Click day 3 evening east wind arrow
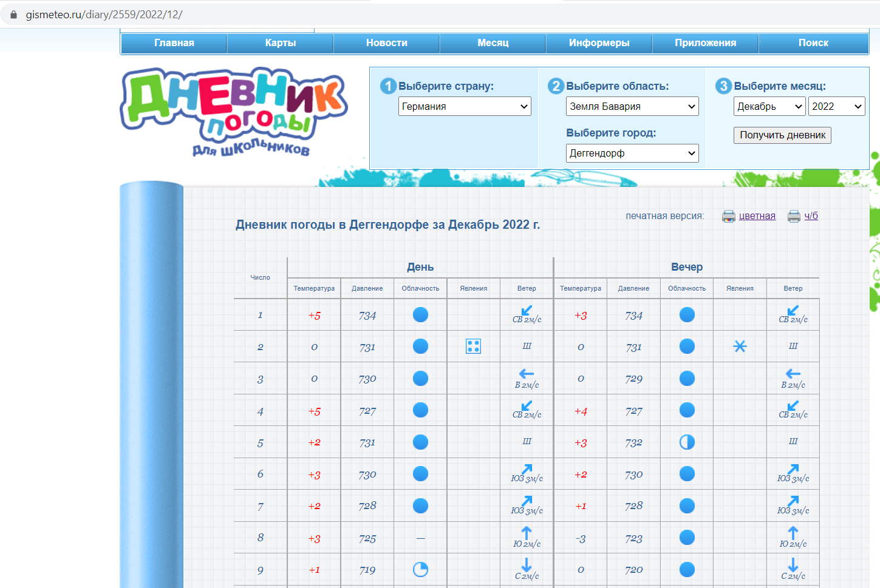Screen dimensions: 880x588 click(x=793, y=374)
